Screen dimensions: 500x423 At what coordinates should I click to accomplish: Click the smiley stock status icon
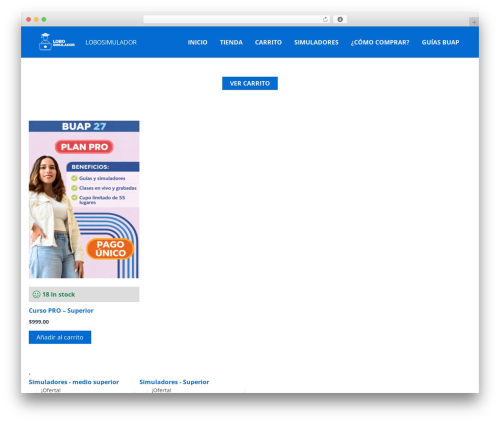pos(36,294)
